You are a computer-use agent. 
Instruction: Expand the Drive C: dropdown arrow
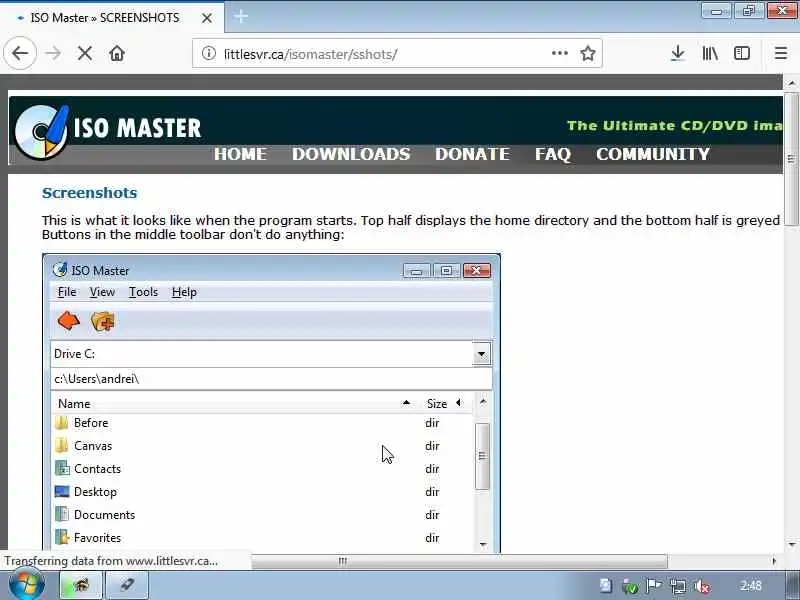[482, 354]
